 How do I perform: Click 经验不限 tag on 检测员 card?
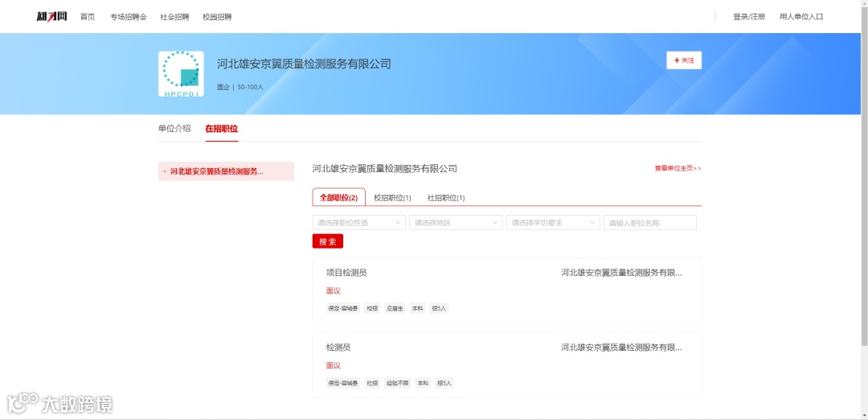[x=398, y=383]
